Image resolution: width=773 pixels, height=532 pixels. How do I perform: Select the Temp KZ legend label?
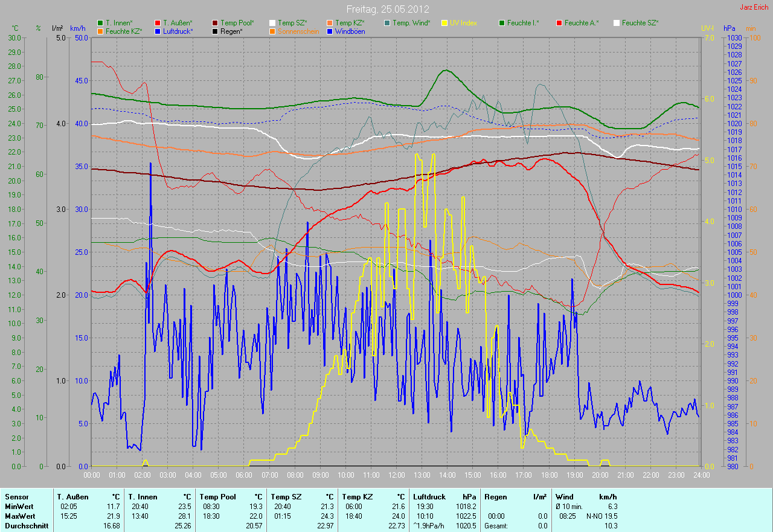tap(350, 23)
